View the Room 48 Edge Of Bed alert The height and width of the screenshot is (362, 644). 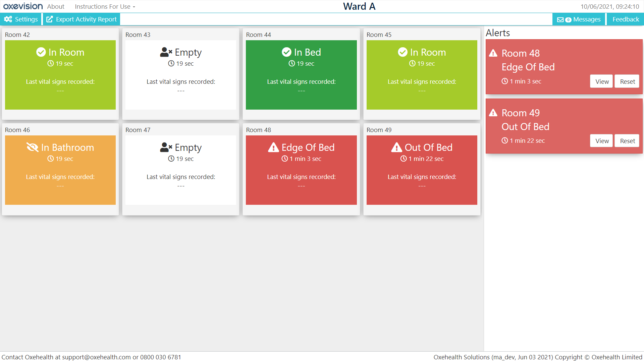[602, 81]
